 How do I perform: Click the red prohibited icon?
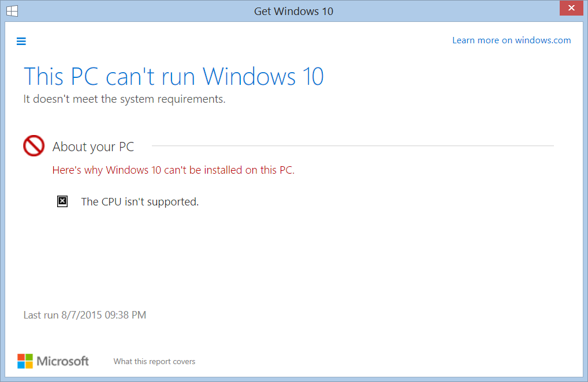pyautogui.click(x=34, y=145)
